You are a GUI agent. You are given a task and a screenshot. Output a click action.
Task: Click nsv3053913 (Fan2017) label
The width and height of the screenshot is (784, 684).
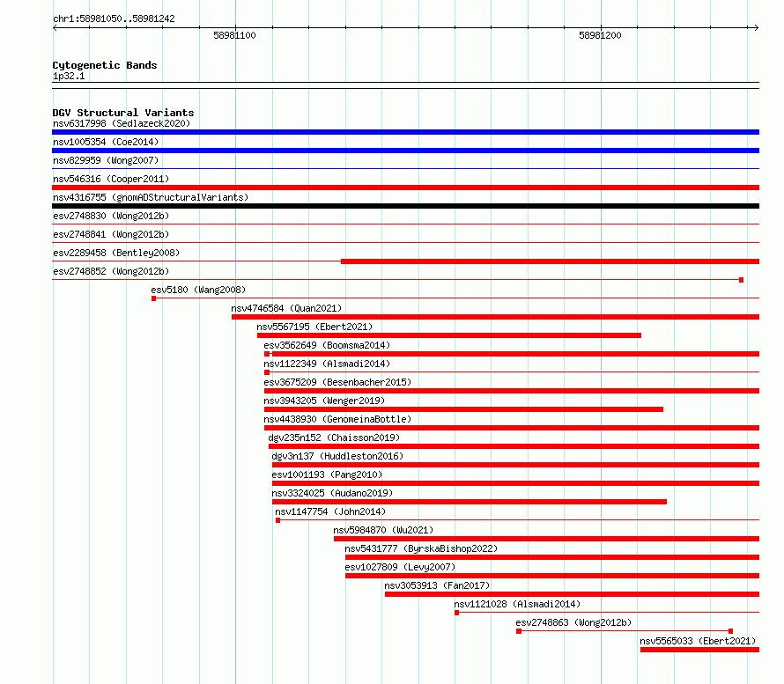(x=437, y=585)
